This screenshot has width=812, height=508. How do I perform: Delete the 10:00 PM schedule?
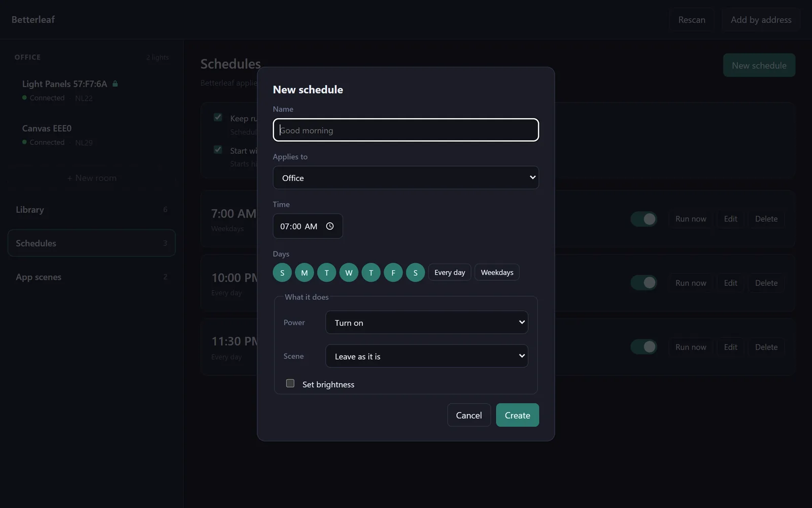pos(766,283)
